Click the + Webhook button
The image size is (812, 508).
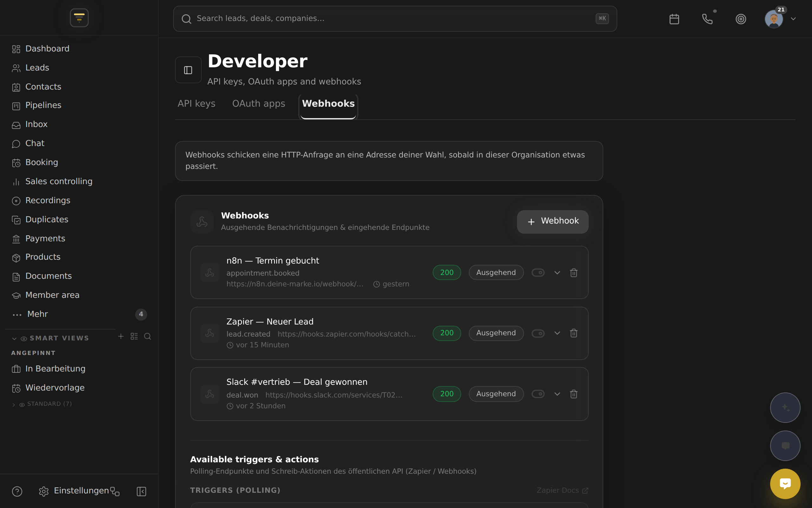[x=553, y=222]
